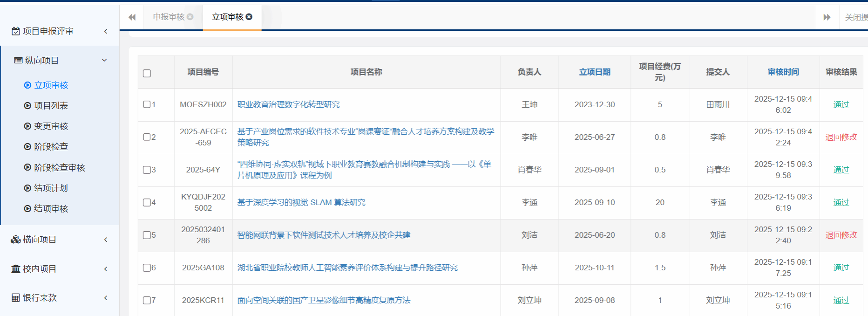Image resolution: width=868 pixels, height=316 pixels.
Task: Close the 申报审核 tab via its X icon
Action: 190,17
